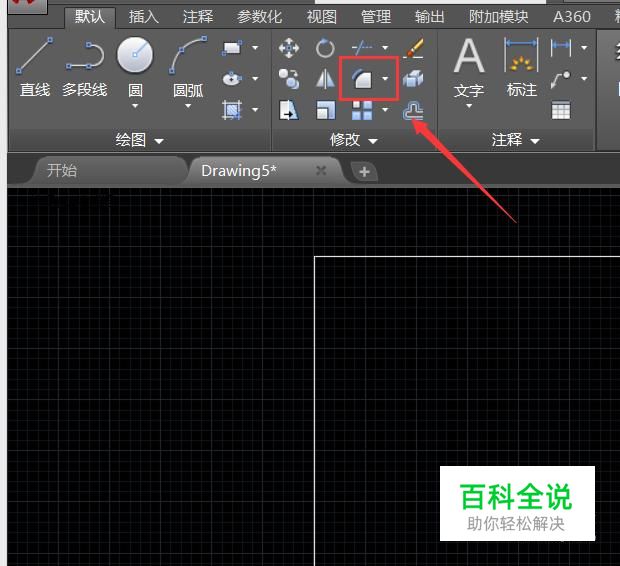Click the Leader tool icon

561,79
